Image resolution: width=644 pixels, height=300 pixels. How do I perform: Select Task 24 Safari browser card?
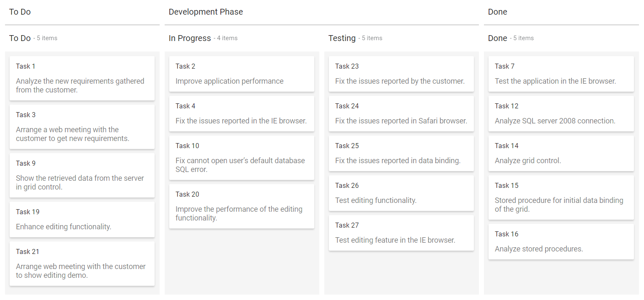click(401, 113)
